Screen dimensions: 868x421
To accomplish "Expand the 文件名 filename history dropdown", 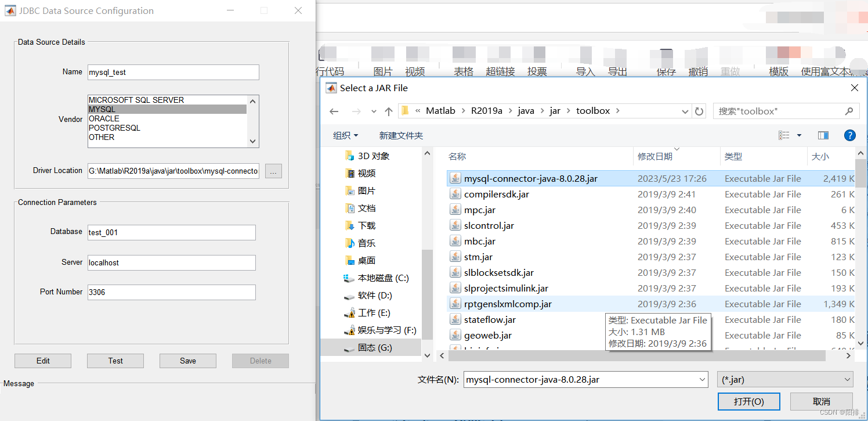I will tap(702, 380).
